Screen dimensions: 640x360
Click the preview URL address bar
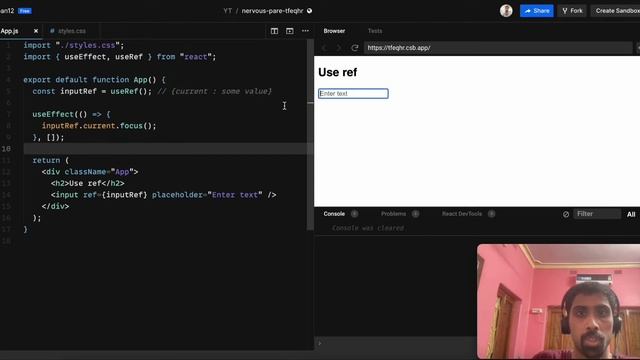[498, 48]
